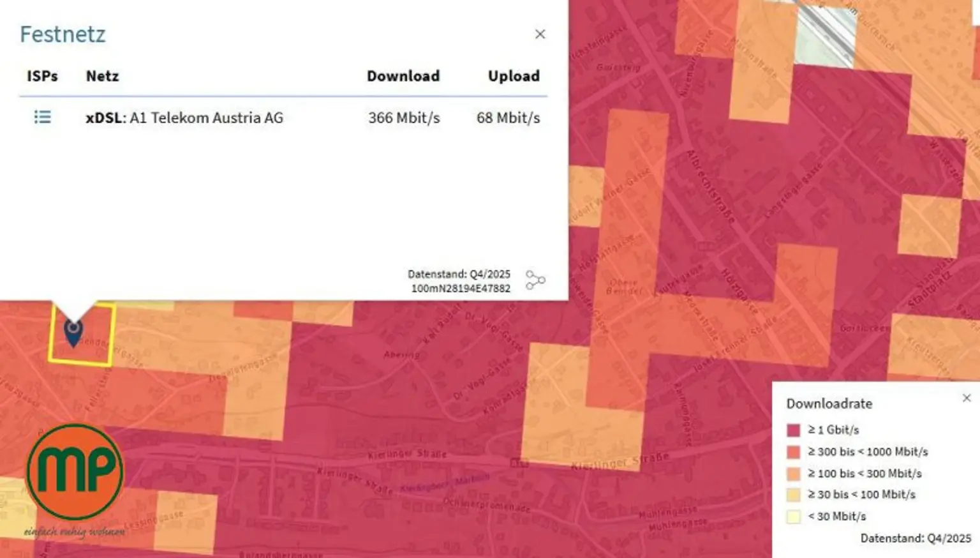Click Datenstand: Q4/2025 in Festnetz panel
The height and width of the screenshot is (558, 980).
(x=459, y=274)
